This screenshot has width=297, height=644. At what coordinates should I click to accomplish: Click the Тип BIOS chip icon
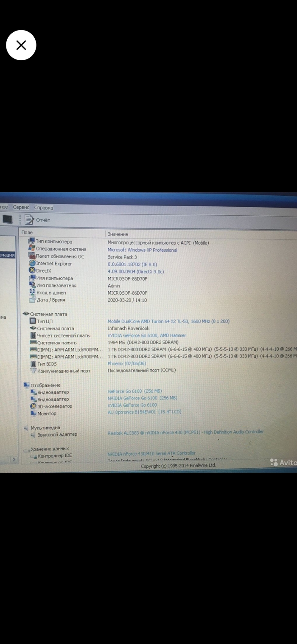[x=33, y=364]
